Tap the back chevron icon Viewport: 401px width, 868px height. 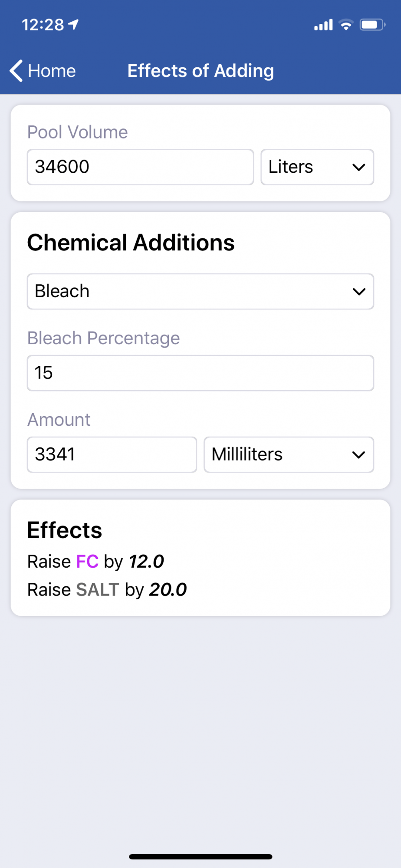pos(16,71)
